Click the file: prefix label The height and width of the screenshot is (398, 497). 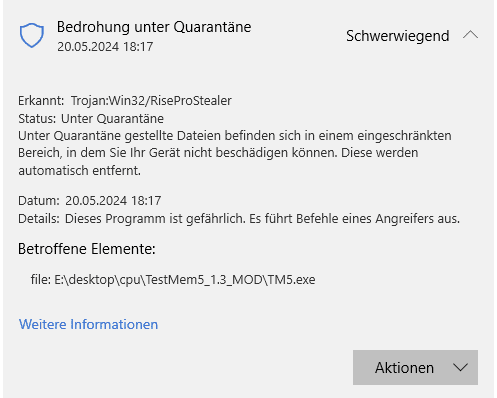(41, 279)
